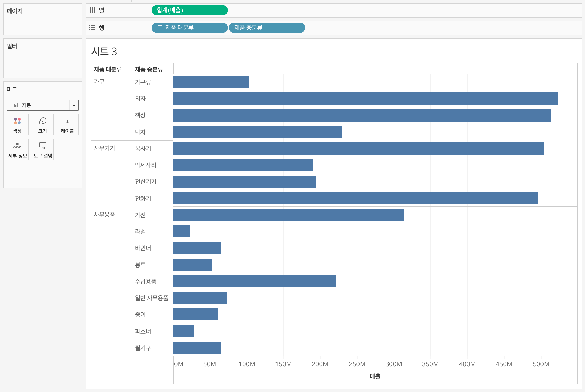Click the 시트 3 sheet title
This screenshot has height=392, width=585.
pyautogui.click(x=104, y=51)
